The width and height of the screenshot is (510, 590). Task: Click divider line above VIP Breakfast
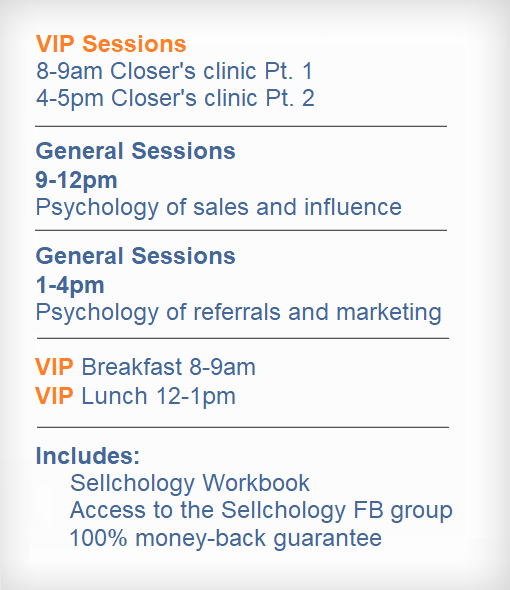click(x=243, y=338)
